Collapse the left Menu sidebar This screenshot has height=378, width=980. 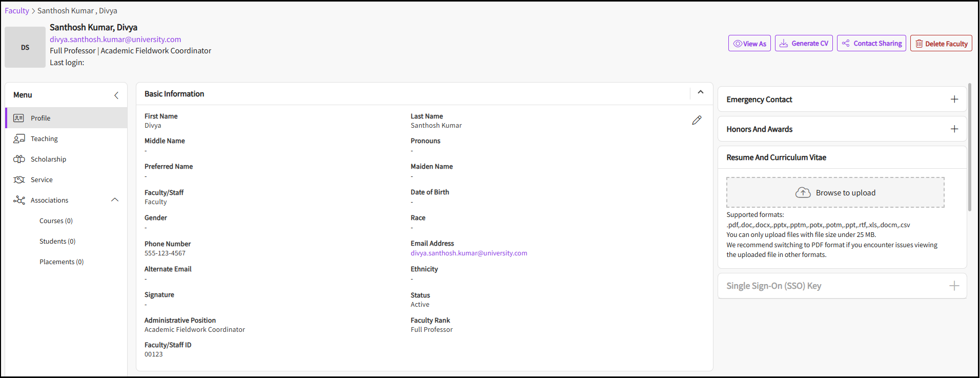point(116,95)
